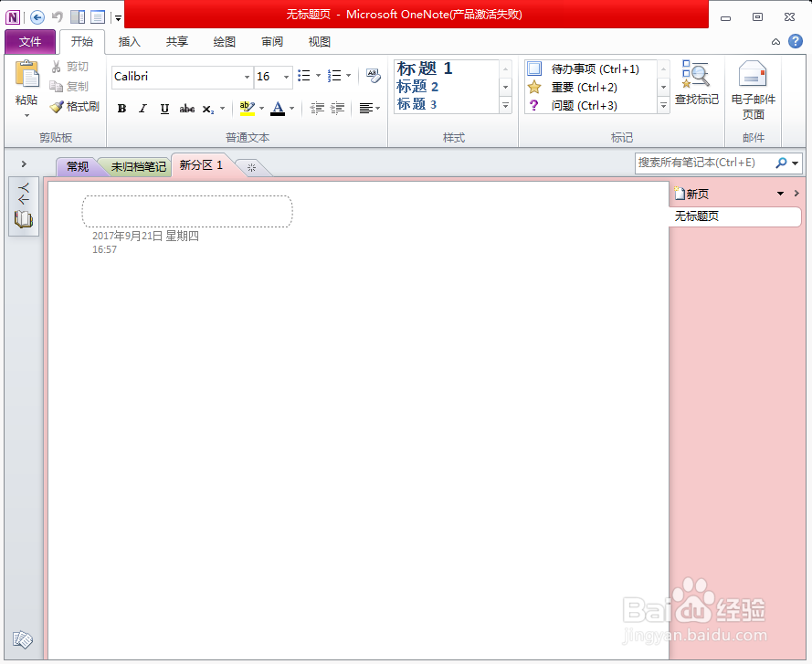Switch to the 共享 Share tab
Screen dimensions: 812x664
pyautogui.click(x=177, y=42)
